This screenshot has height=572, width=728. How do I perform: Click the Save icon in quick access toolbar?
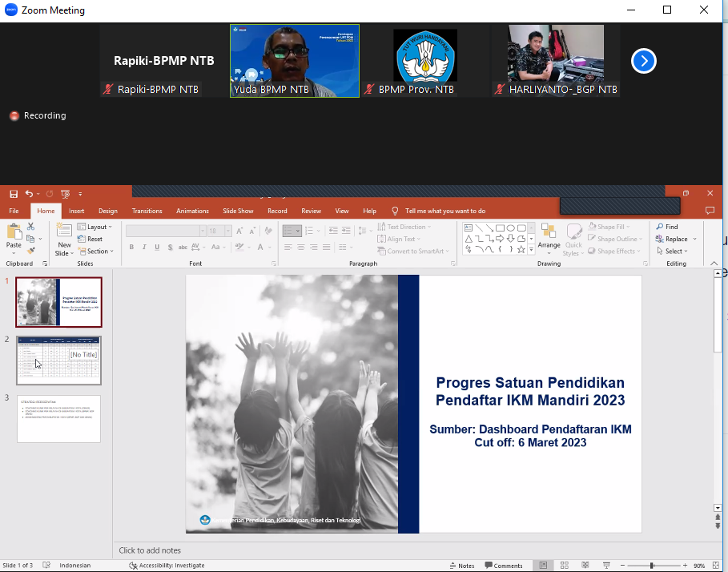click(x=14, y=194)
